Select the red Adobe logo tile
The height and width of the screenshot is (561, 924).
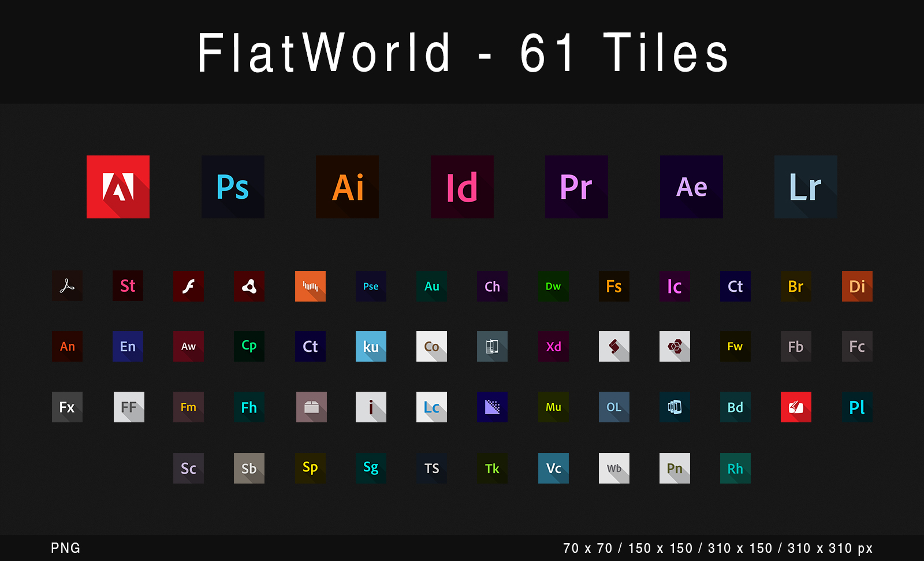coord(118,187)
